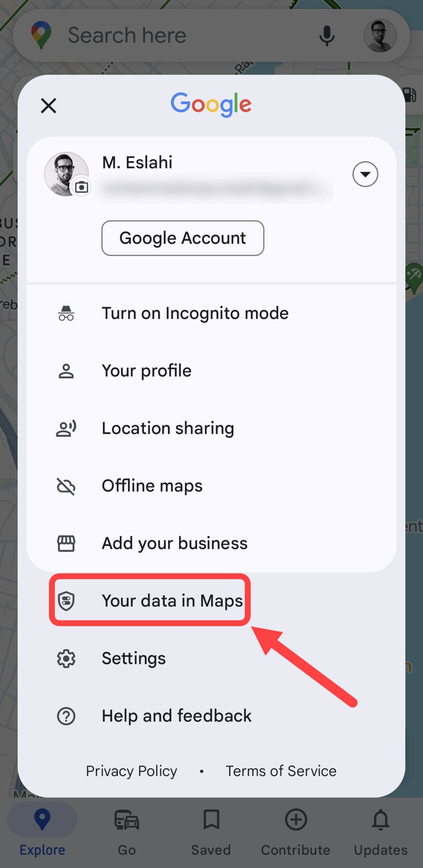This screenshot has height=868, width=423.
Task: Enable Location sharing toggle
Action: pos(168,428)
